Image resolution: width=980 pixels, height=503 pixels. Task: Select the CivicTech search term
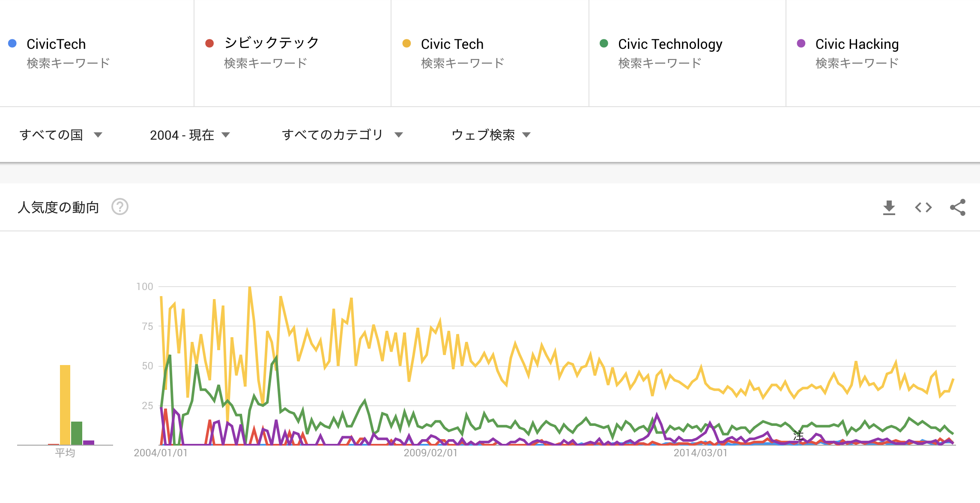tap(56, 44)
